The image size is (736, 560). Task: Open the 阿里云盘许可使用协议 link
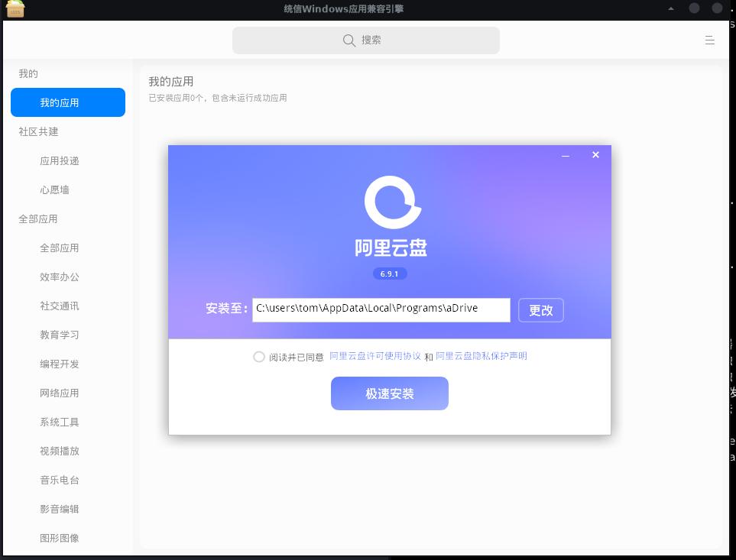[375, 357]
